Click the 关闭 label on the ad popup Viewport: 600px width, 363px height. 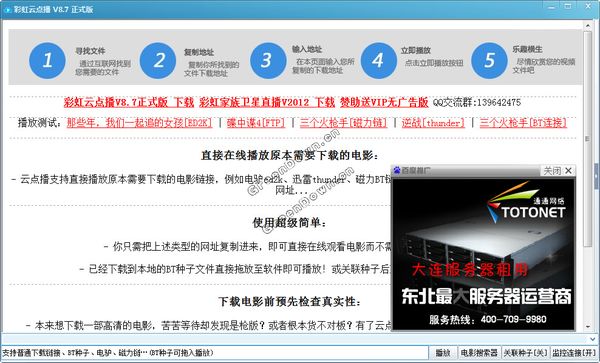[x=553, y=170]
